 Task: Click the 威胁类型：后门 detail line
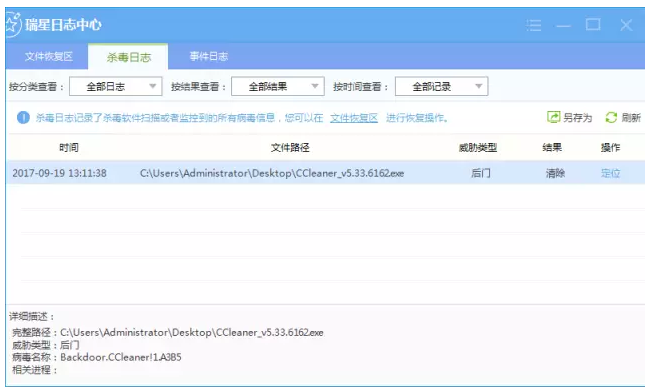46,345
